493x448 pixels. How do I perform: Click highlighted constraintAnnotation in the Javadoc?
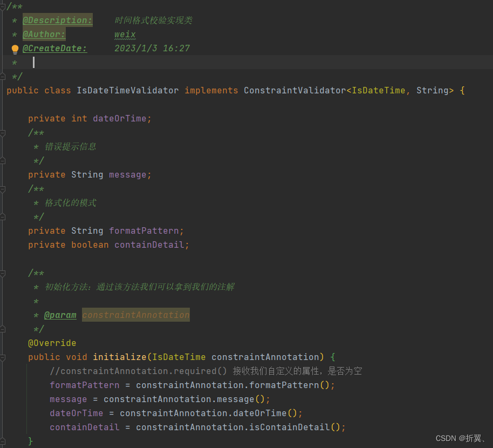pyautogui.click(x=136, y=315)
